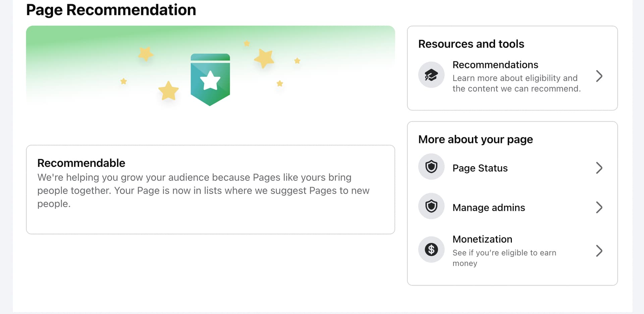Click 'See if you're eligible to earn money' text
This screenshot has width=644, height=314.
(504, 258)
